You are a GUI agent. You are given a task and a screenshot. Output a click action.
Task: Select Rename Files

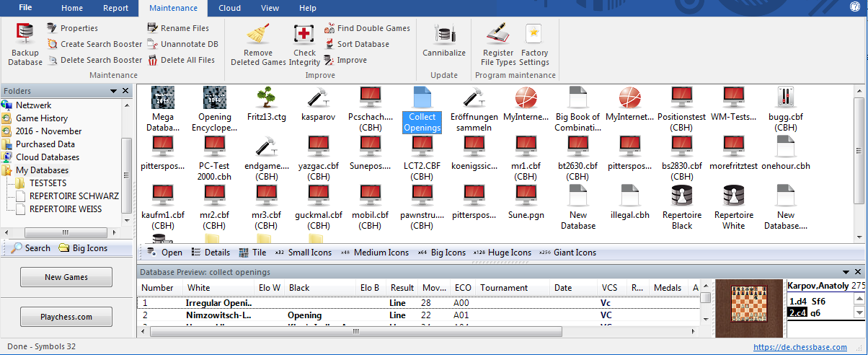click(178, 28)
